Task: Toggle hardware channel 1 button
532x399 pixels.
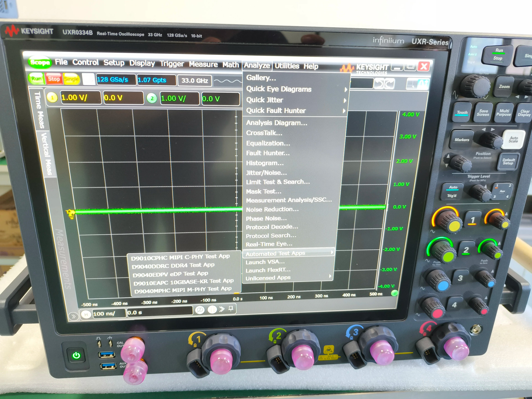Action: [x=473, y=220]
